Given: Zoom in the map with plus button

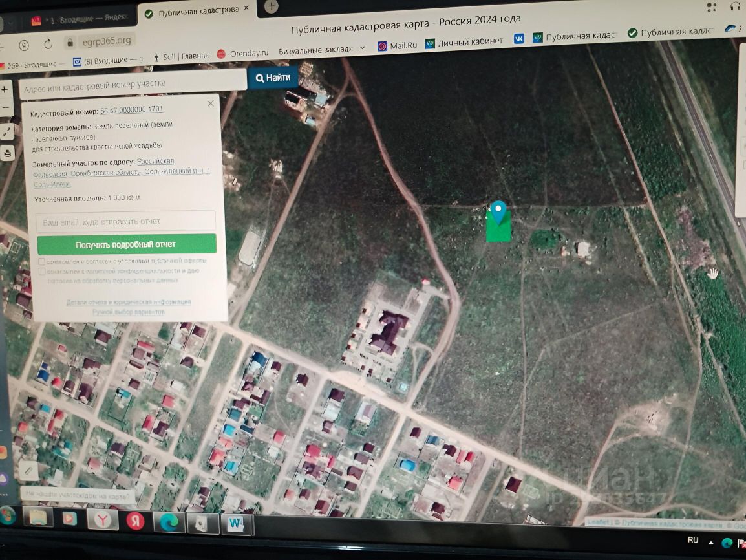Looking at the screenshot, I should (x=5, y=89).
